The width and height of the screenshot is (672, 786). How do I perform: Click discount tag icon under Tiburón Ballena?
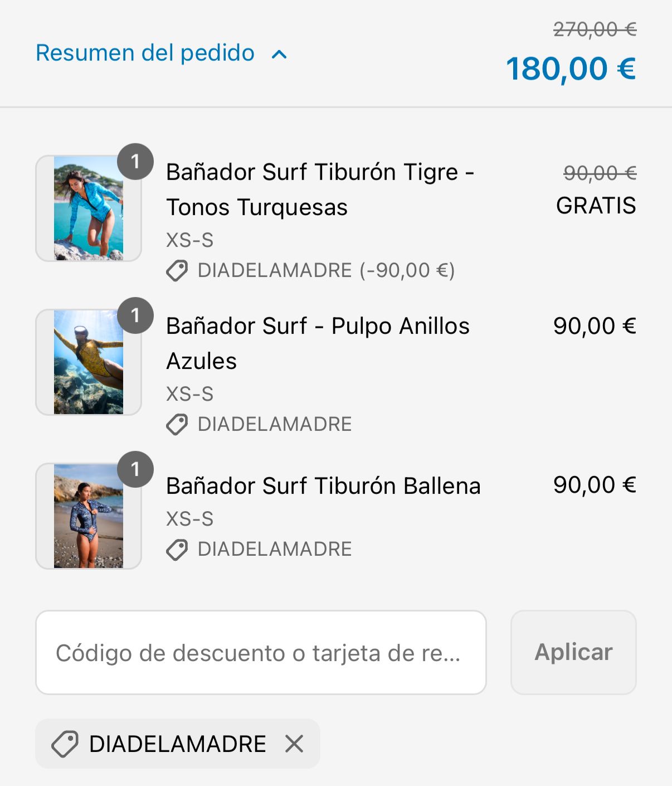[x=177, y=550]
